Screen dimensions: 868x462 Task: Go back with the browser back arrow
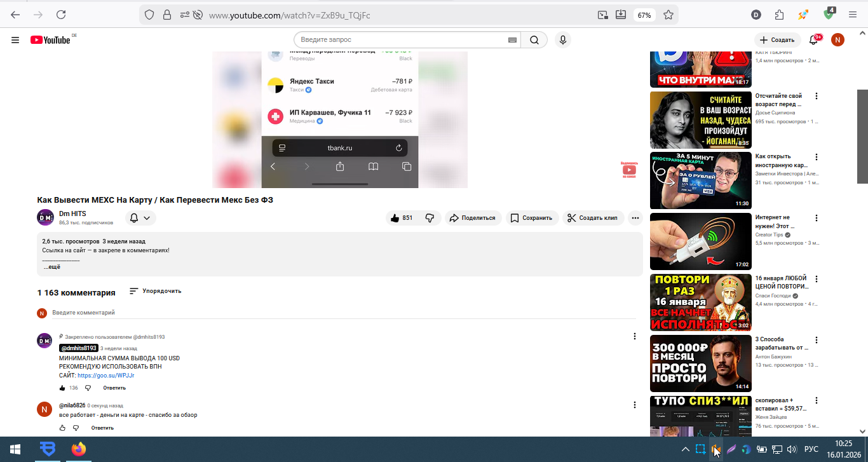click(x=15, y=15)
